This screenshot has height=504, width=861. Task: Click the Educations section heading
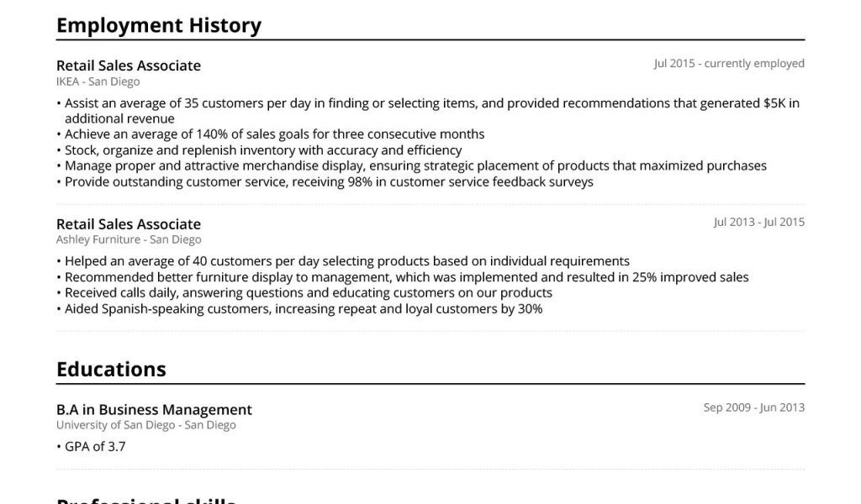111,370
